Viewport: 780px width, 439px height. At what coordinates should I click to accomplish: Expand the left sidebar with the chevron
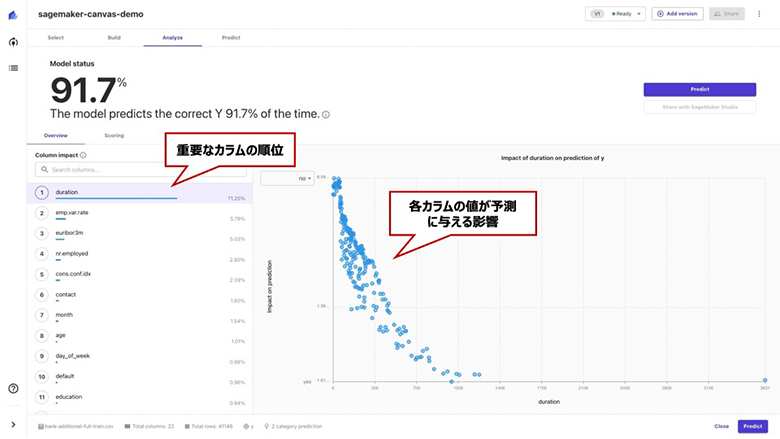pos(13,425)
